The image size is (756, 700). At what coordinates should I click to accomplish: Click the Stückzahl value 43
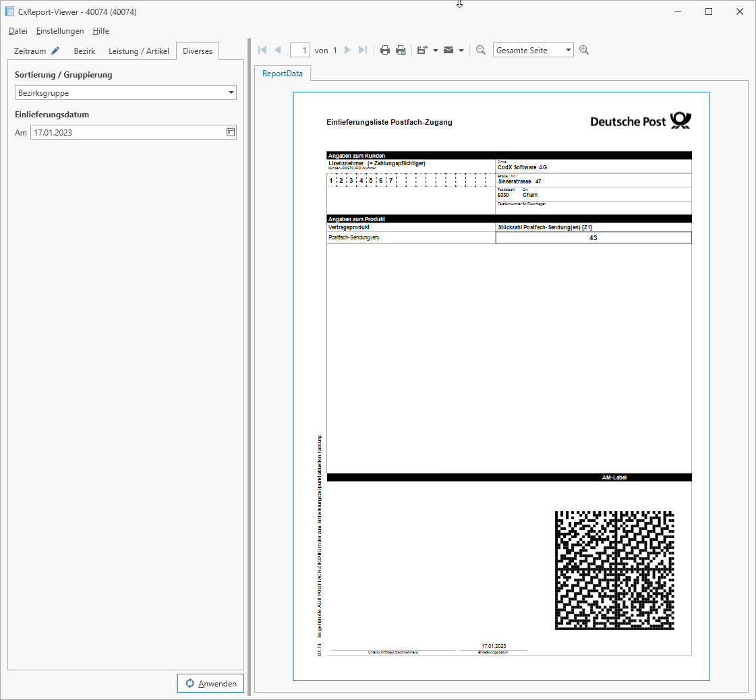point(593,237)
